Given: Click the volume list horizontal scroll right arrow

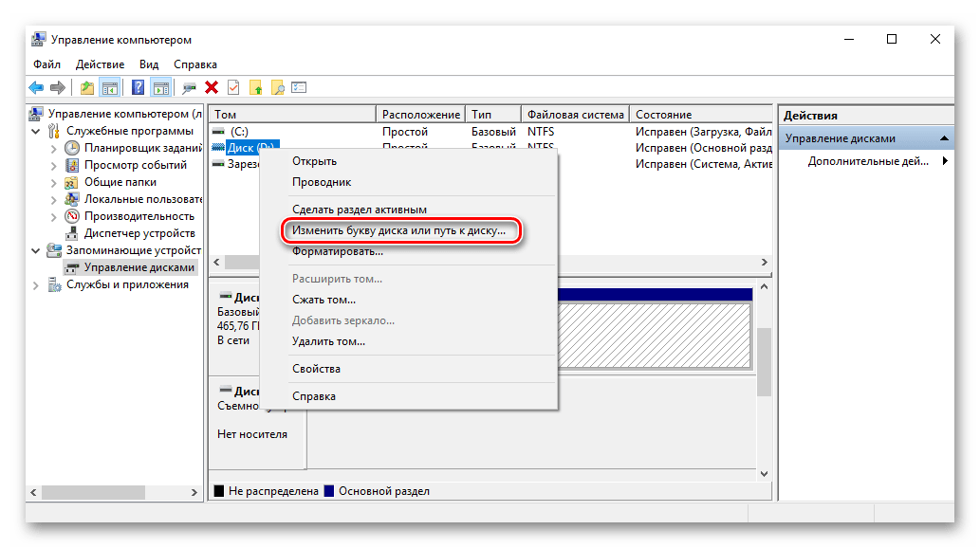Looking at the screenshot, I should coord(764,262).
